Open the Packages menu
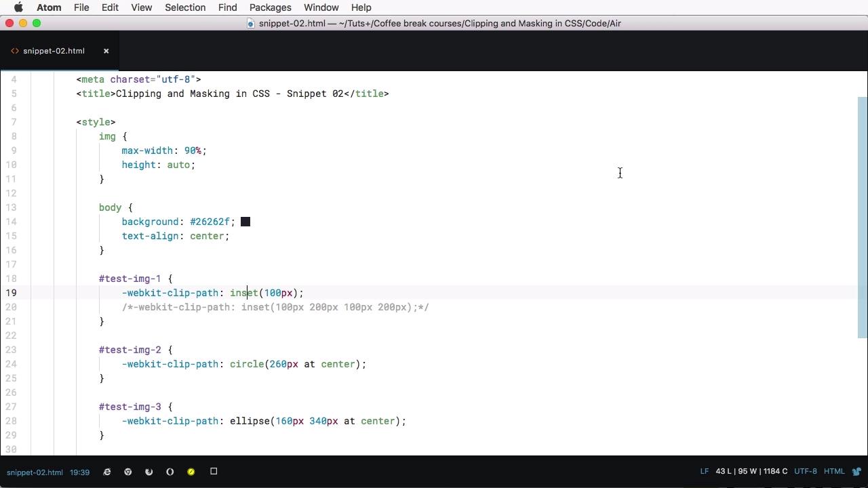This screenshot has width=868, height=488. tap(270, 7)
